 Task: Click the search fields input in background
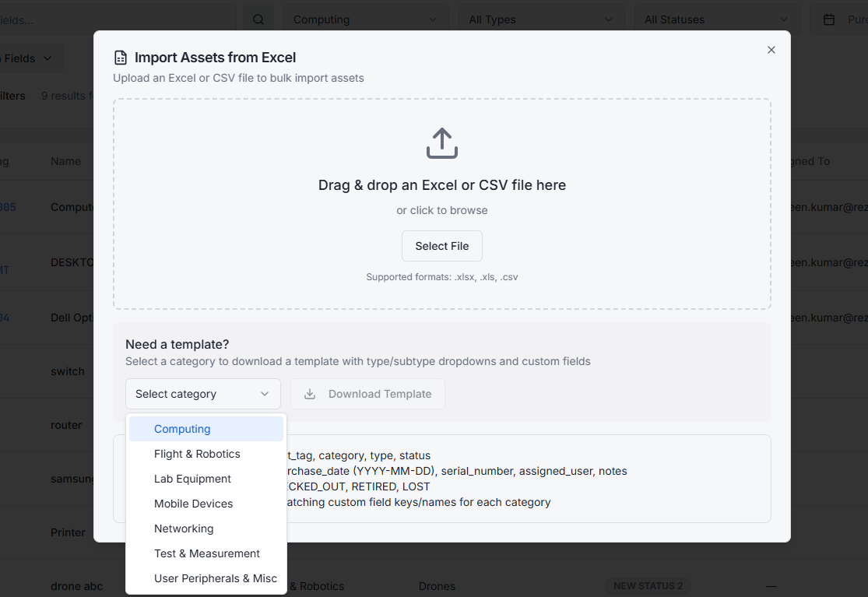click(118, 19)
